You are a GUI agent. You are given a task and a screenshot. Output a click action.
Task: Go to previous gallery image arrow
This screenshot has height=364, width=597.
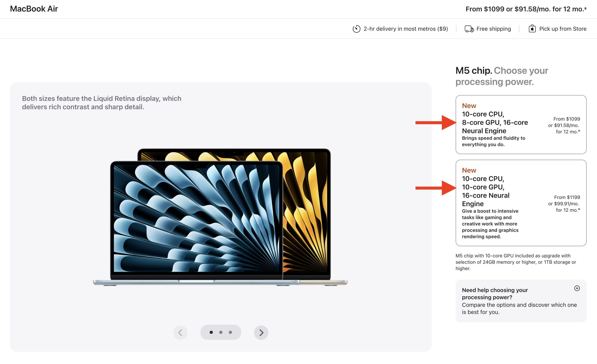(x=180, y=333)
